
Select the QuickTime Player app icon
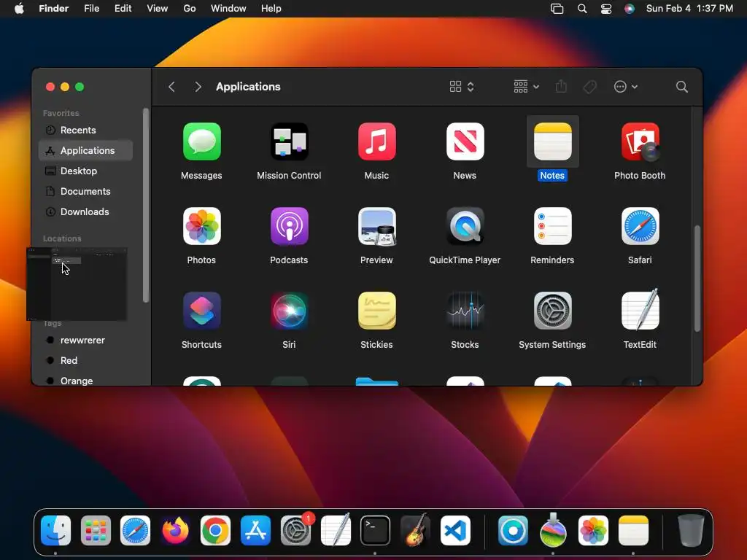(465, 226)
